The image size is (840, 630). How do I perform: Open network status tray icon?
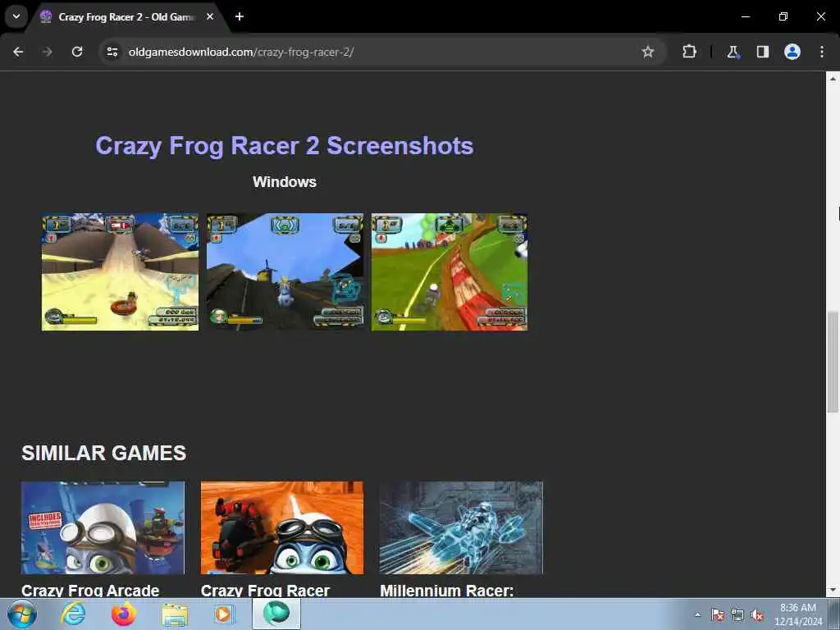coord(737,615)
